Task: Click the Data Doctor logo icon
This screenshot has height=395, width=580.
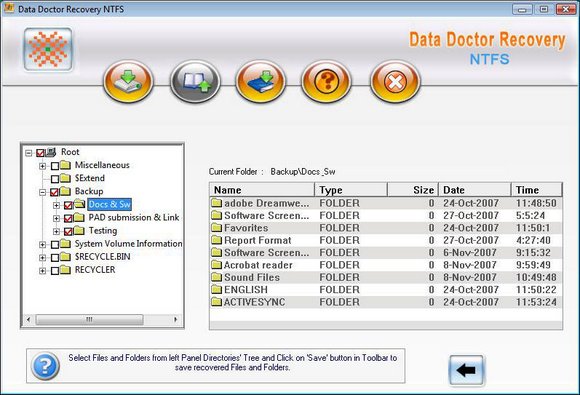Action: coord(48,49)
